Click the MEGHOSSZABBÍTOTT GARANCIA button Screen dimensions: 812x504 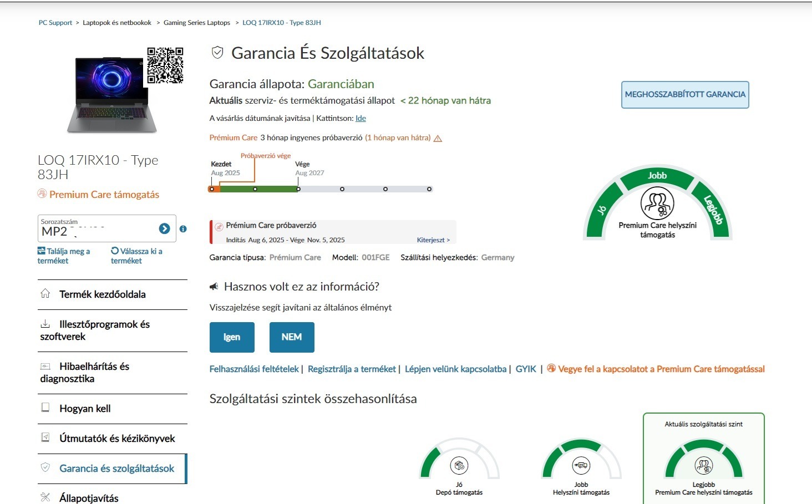click(x=685, y=95)
